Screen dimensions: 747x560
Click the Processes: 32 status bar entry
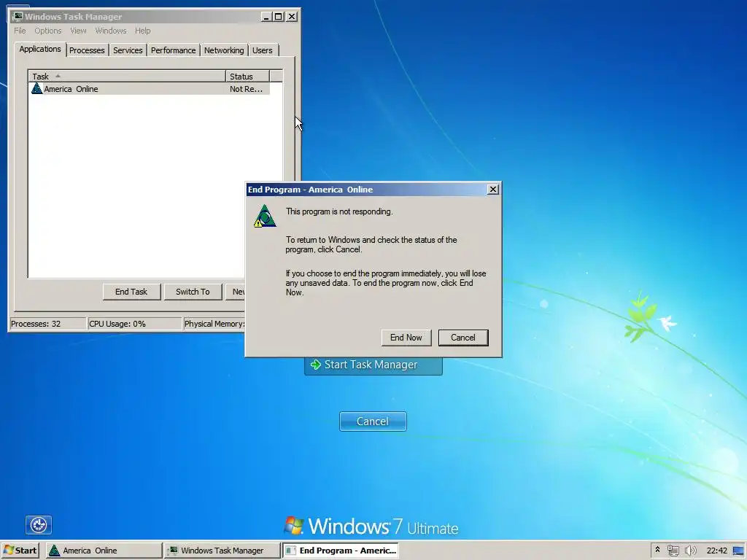(48, 324)
